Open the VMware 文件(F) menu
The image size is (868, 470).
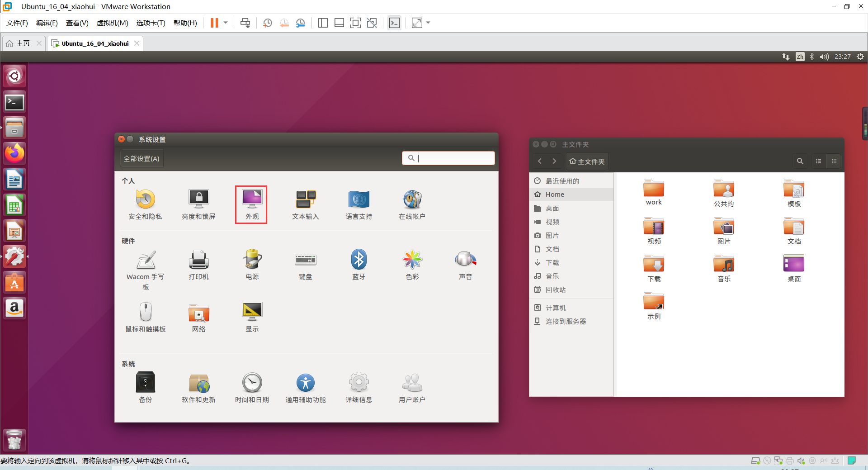click(x=17, y=23)
